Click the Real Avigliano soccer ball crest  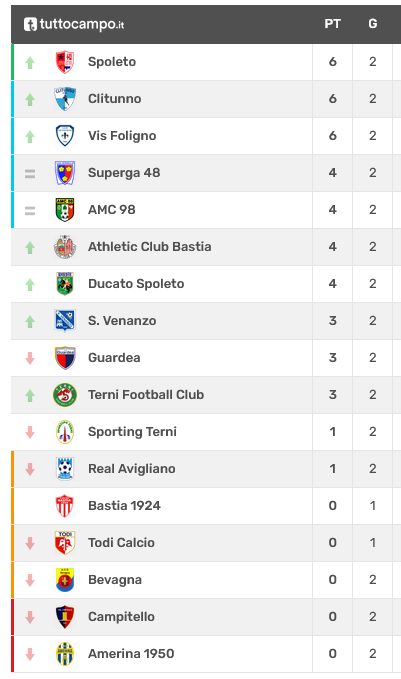(x=65, y=469)
